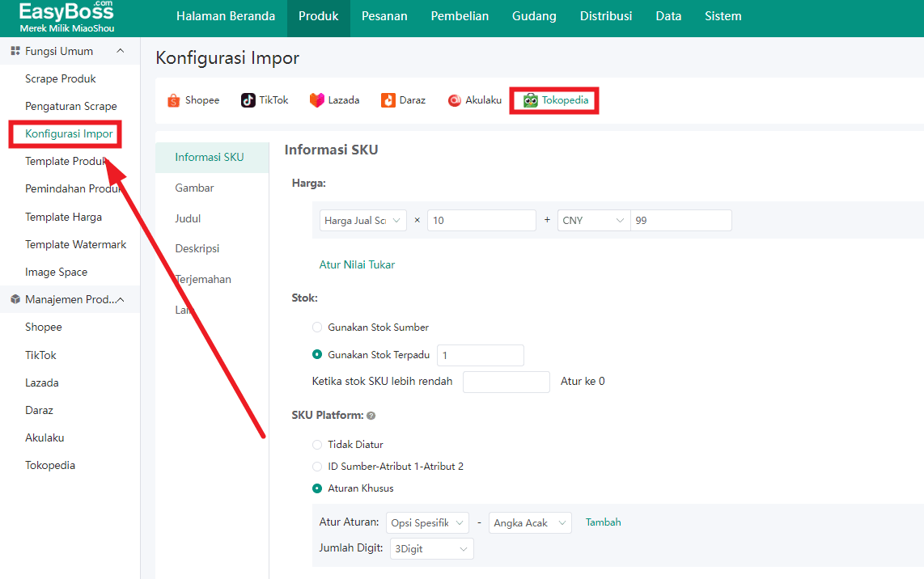Image resolution: width=924 pixels, height=579 pixels.
Task: Click the SKU Platform help icon
Action: click(371, 416)
